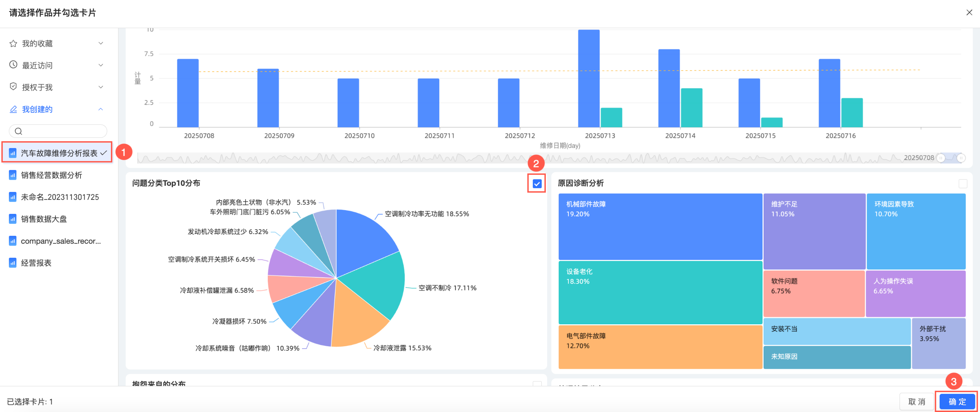Collapse the 我创建的 section chevron

(101, 109)
